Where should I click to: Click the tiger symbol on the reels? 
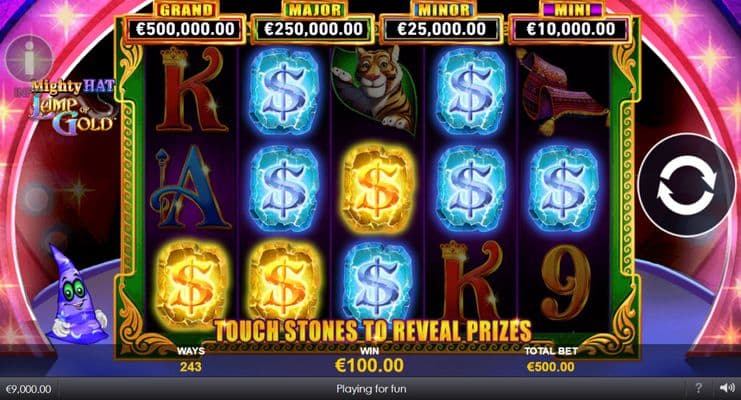(374, 89)
